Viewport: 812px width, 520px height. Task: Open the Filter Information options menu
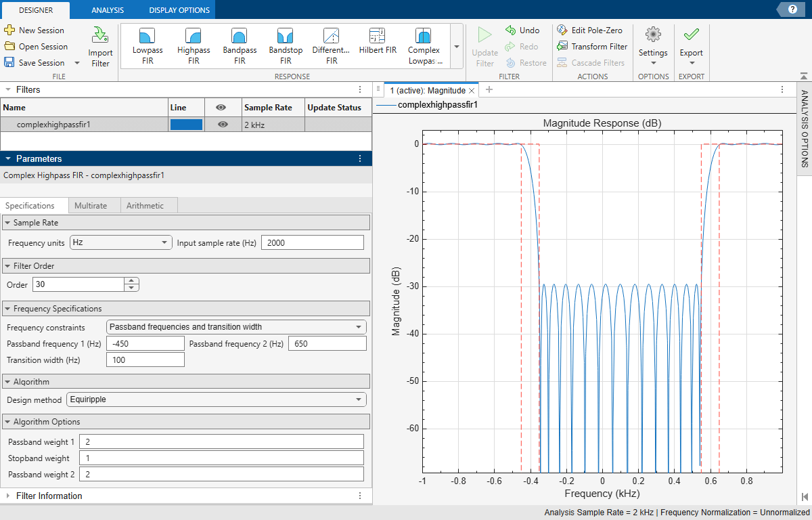click(361, 496)
